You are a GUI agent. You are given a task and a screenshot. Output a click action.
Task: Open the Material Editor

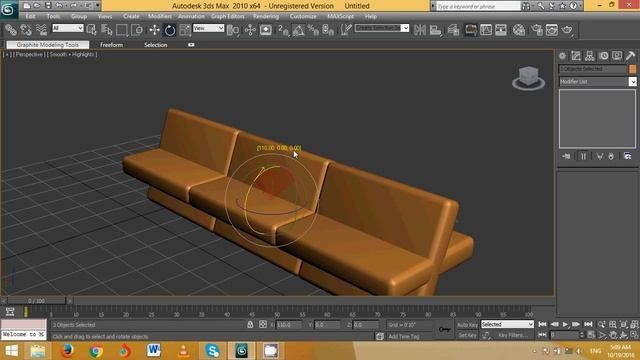coord(519,30)
